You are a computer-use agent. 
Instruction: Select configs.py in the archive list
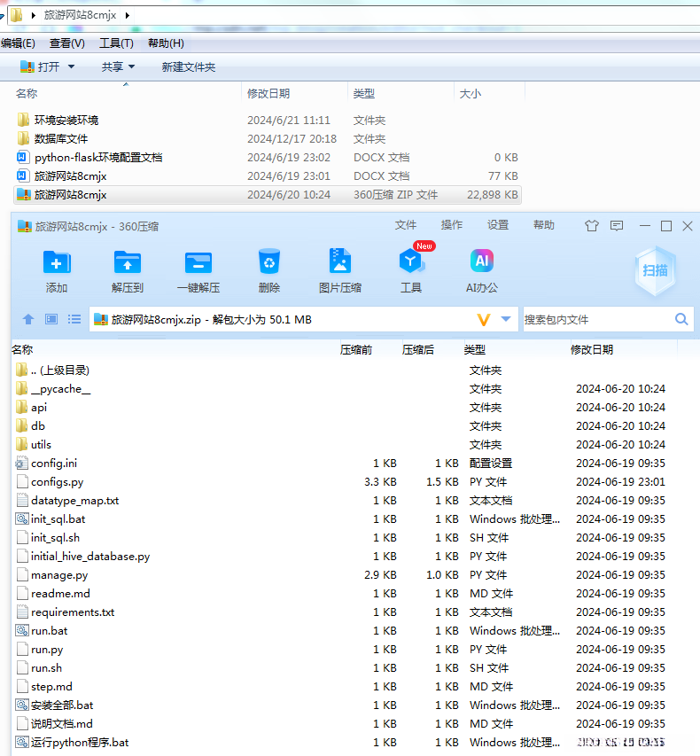pos(345,481)
